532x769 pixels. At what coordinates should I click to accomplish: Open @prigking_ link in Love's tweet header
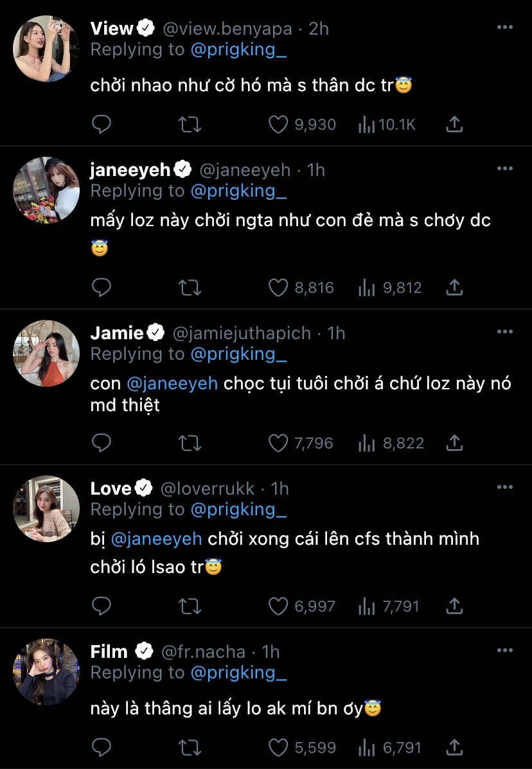pyautogui.click(x=238, y=509)
